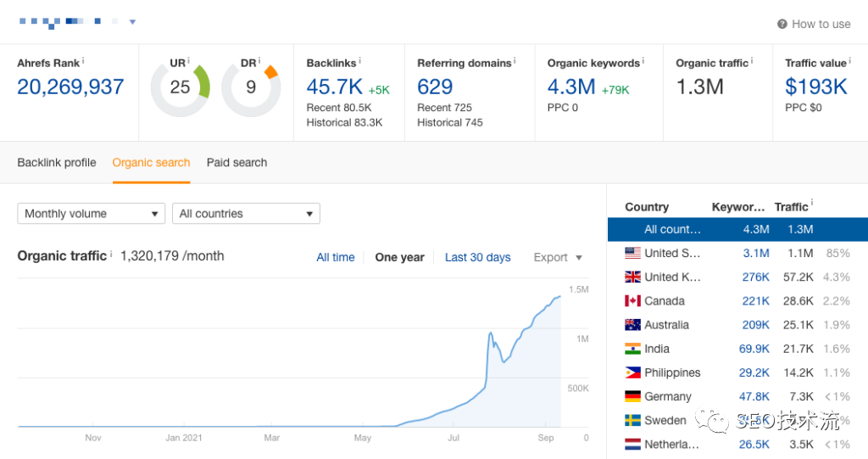The height and width of the screenshot is (459, 868).
Task: Switch to the Paid search tab
Action: pyautogui.click(x=236, y=162)
